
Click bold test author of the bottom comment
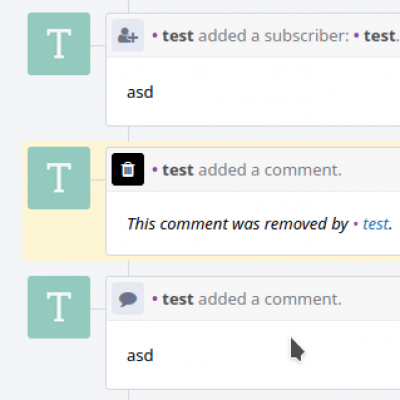(178, 299)
